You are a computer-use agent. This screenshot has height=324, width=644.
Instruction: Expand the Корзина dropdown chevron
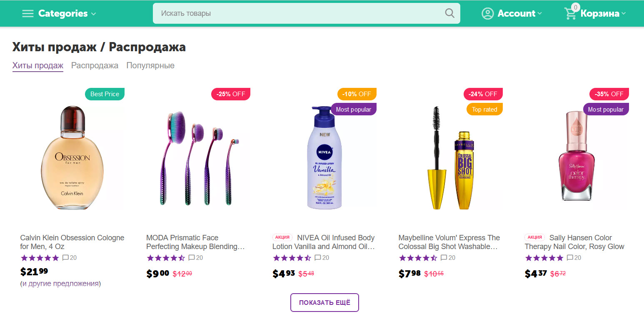click(624, 14)
